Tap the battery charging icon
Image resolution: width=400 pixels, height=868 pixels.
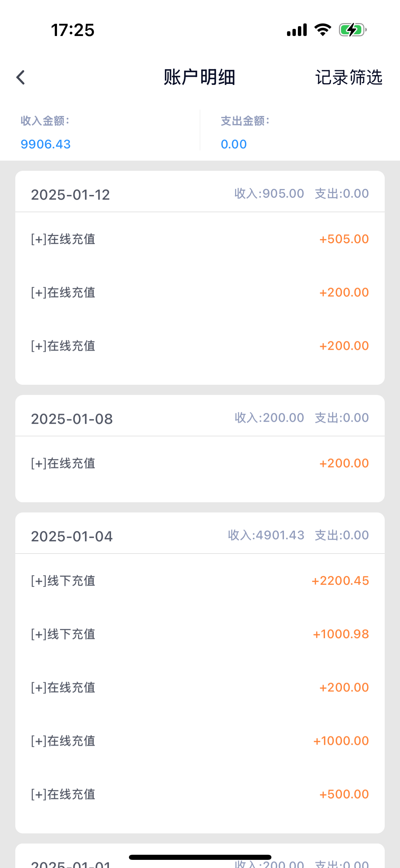point(353,30)
